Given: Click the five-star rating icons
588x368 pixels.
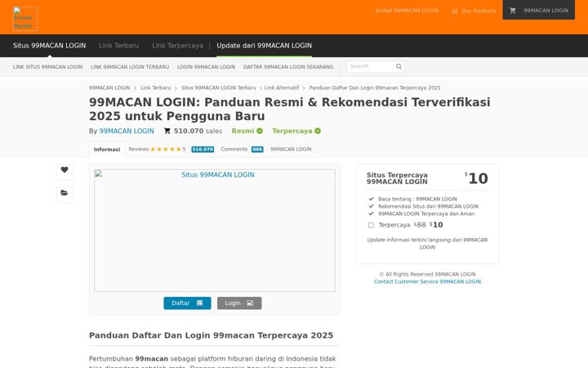Looking at the screenshot, I should tap(166, 149).
